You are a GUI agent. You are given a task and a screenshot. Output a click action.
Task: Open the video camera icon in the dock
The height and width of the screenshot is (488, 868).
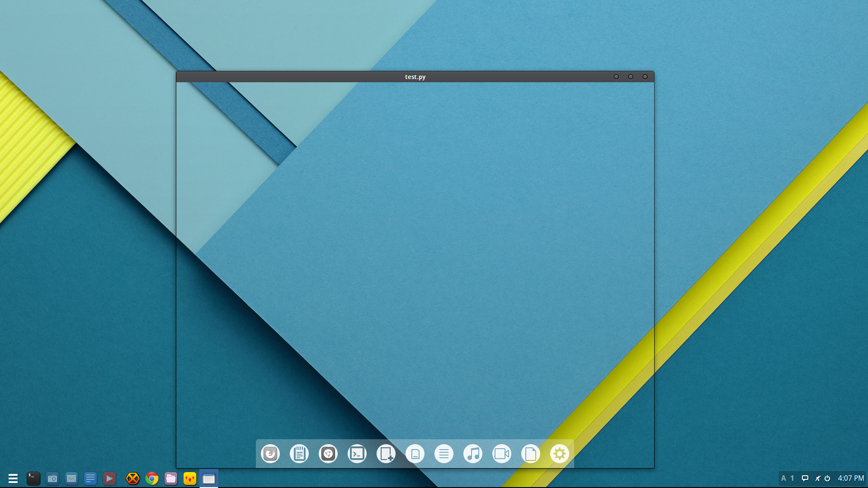click(x=502, y=454)
